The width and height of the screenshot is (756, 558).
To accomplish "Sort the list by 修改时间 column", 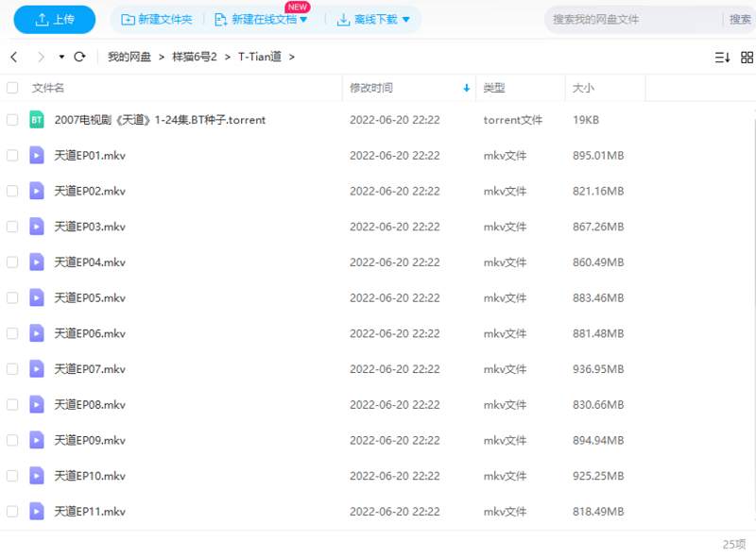I will point(371,88).
